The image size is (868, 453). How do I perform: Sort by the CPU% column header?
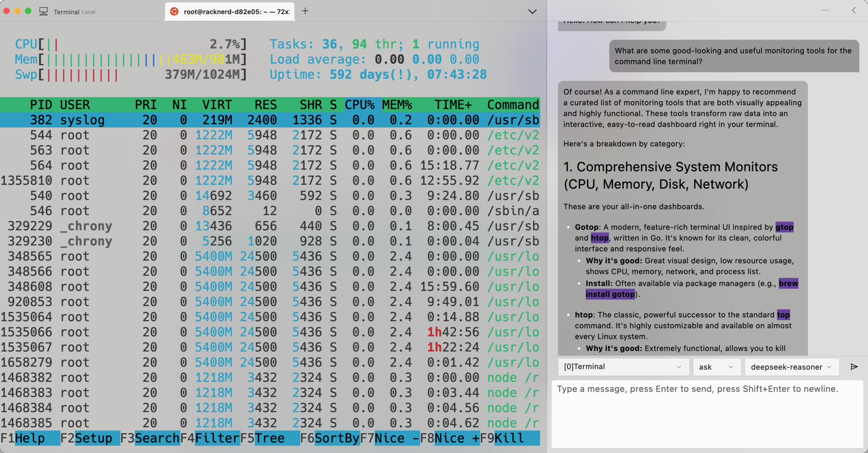click(x=360, y=105)
